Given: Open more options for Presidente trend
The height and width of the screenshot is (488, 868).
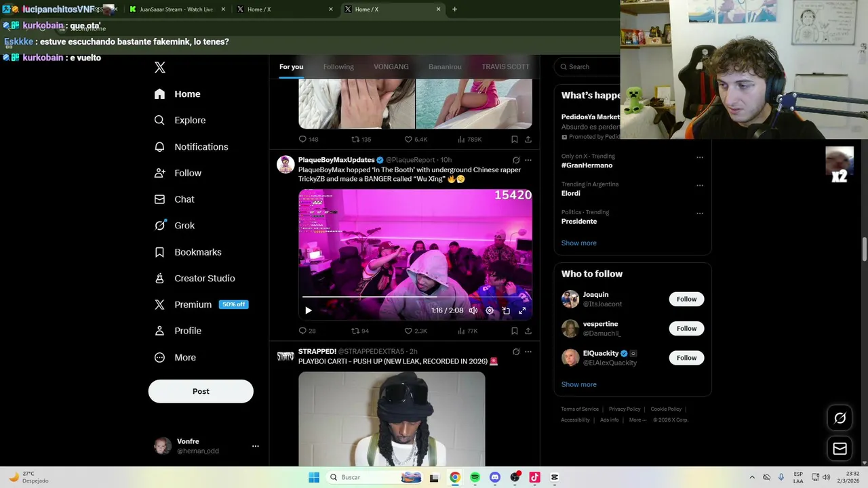Looking at the screenshot, I should pyautogui.click(x=700, y=213).
